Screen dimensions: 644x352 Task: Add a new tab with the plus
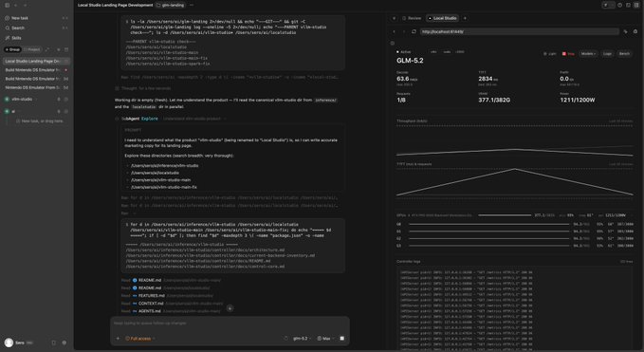pyautogui.click(x=465, y=18)
